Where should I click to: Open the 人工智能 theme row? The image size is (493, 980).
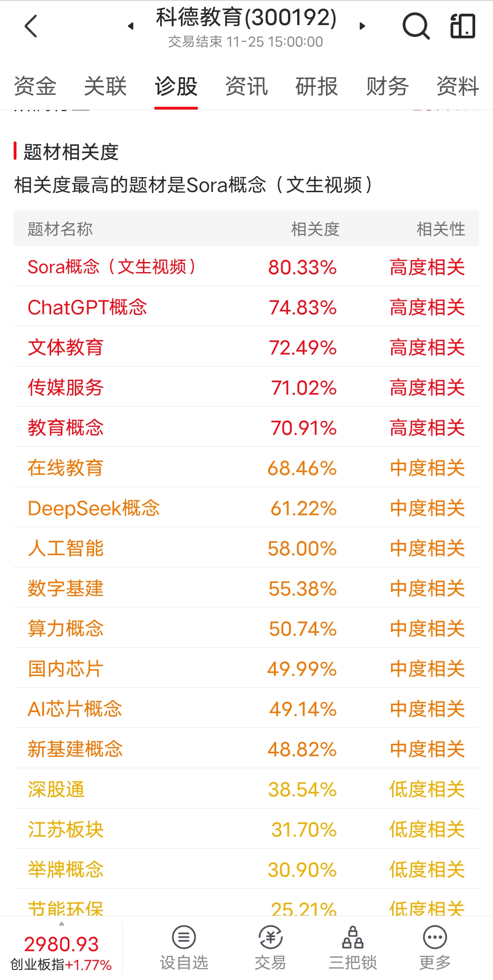(66, 548)
